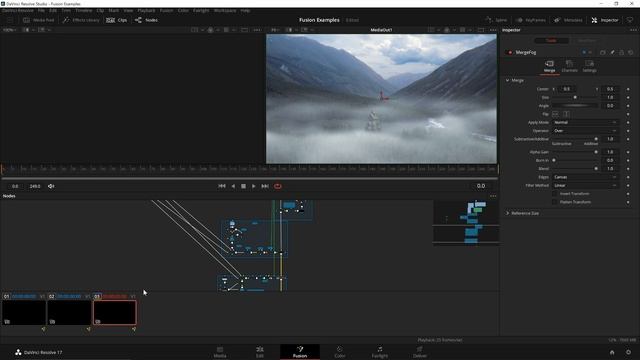This screenshot has height=360, width=640.
Task: Open the File menu
Action: [41, 10]
